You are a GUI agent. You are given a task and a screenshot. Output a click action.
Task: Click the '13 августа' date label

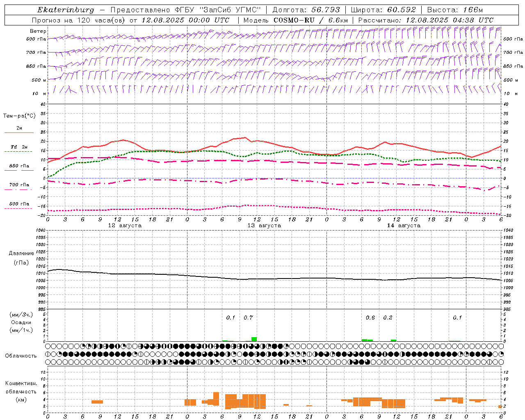[x=264, y=226]
